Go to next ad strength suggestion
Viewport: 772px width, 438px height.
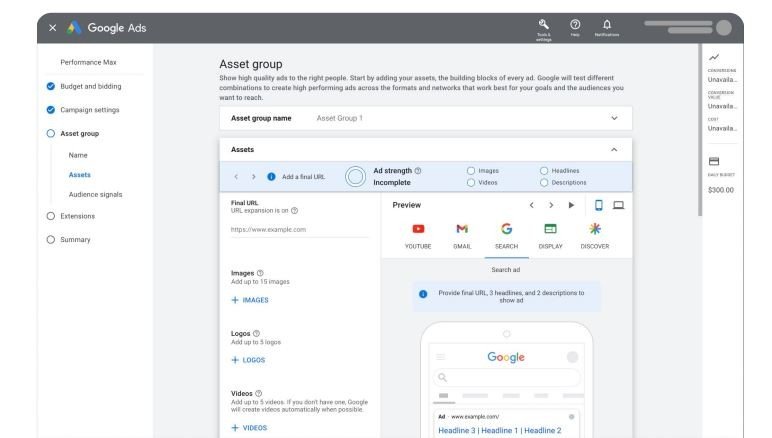(x=254, y=177)
